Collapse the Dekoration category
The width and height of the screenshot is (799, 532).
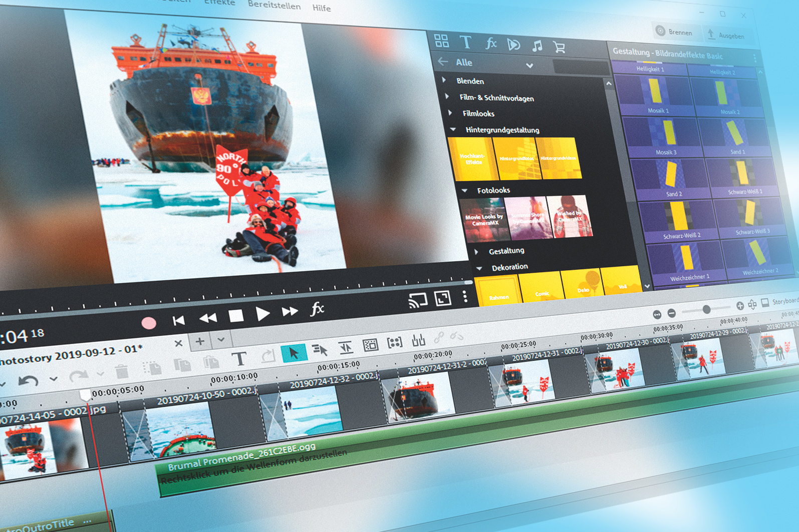click(x=479, y=268)
